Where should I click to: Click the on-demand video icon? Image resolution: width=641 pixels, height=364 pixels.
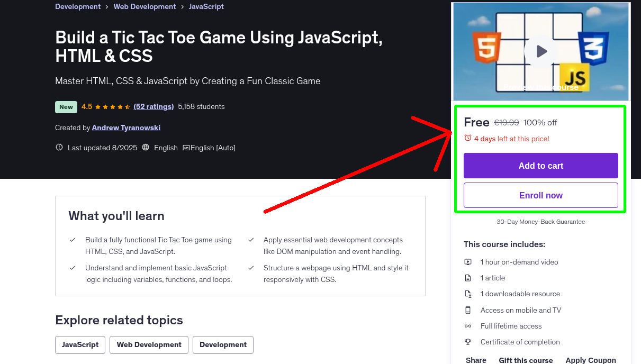coord(468,262)
